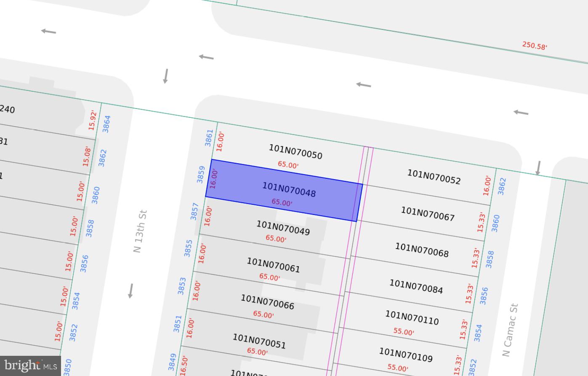This screenshot has height=376, width=588.
Task: Click the left arrow above the pink alley lines
Action: pos(364,85)
